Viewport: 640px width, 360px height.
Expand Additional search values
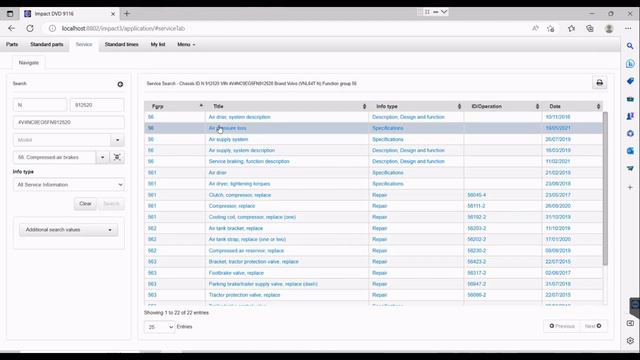click(x=69, y=230)
